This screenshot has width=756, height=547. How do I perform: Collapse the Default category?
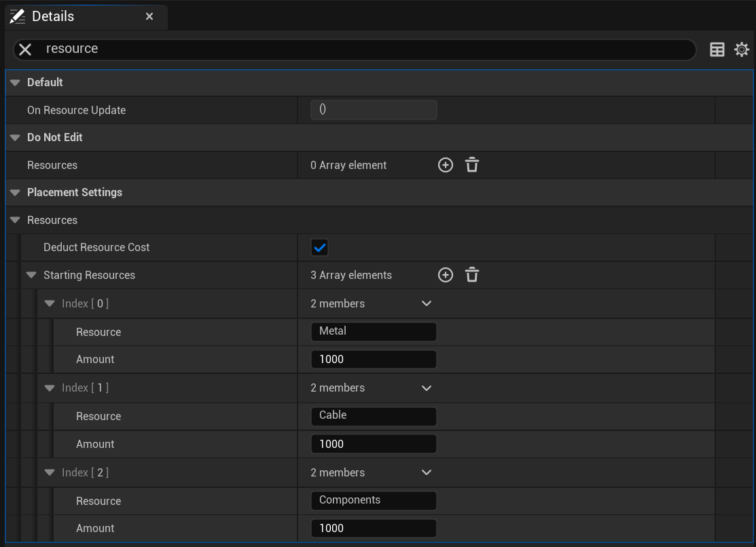pos(15,83)
